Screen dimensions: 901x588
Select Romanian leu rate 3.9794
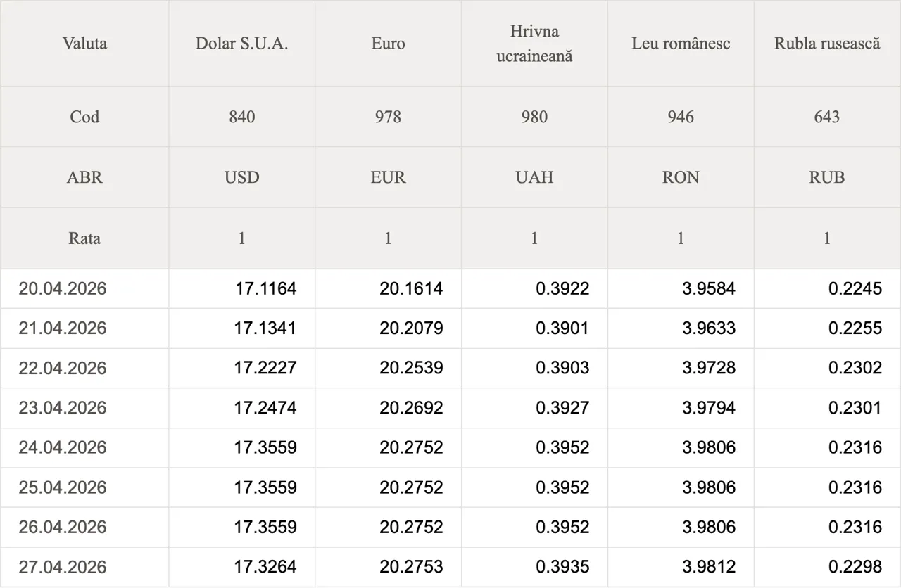click(x=708, y=408)
